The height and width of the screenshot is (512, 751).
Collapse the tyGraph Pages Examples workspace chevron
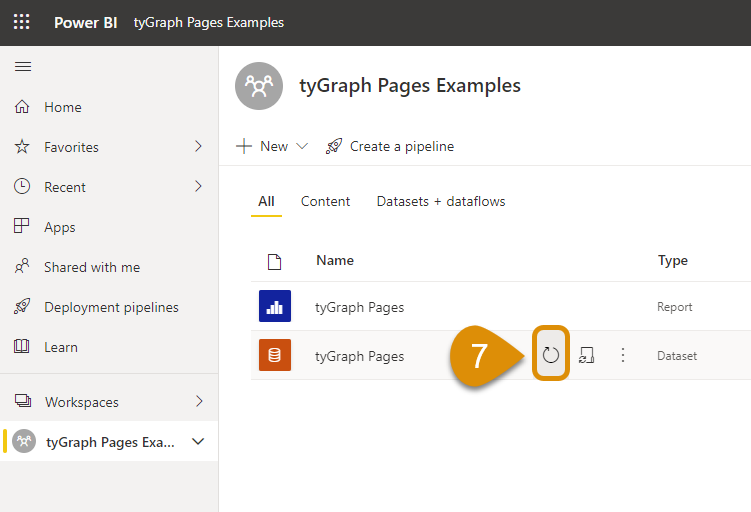point(198,441)
